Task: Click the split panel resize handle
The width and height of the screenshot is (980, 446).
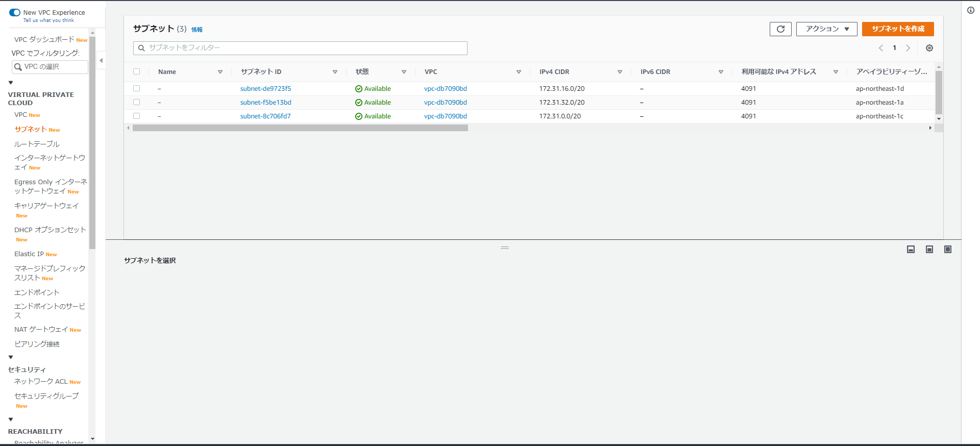Action: click(505, 247)
